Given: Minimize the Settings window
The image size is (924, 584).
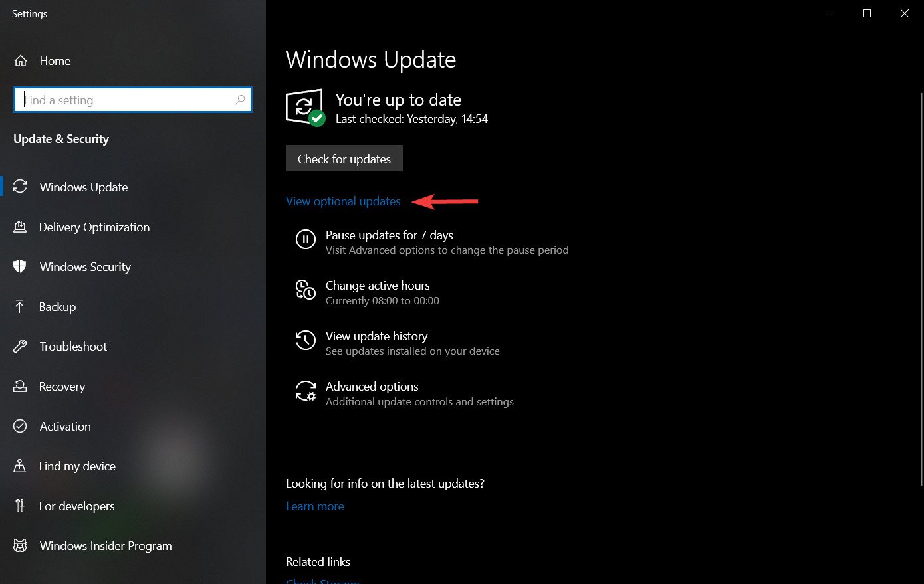Looking at the screenshot, I should coord(829,13).
